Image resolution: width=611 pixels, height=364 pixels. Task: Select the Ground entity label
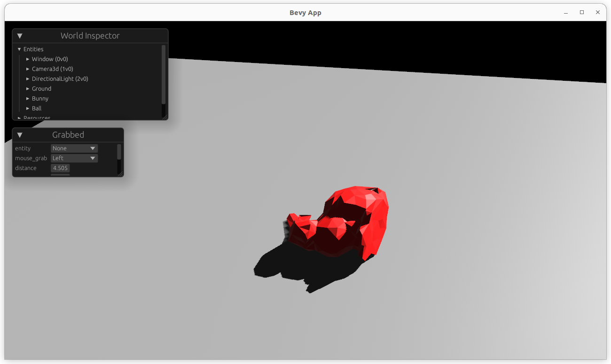coord(41,89)
